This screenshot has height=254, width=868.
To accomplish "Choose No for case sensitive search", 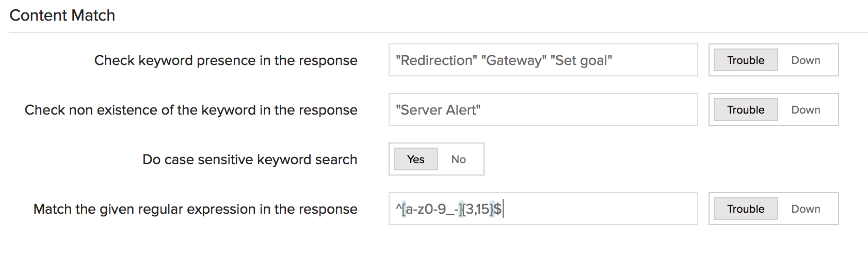I will click(x=458, y=160).
